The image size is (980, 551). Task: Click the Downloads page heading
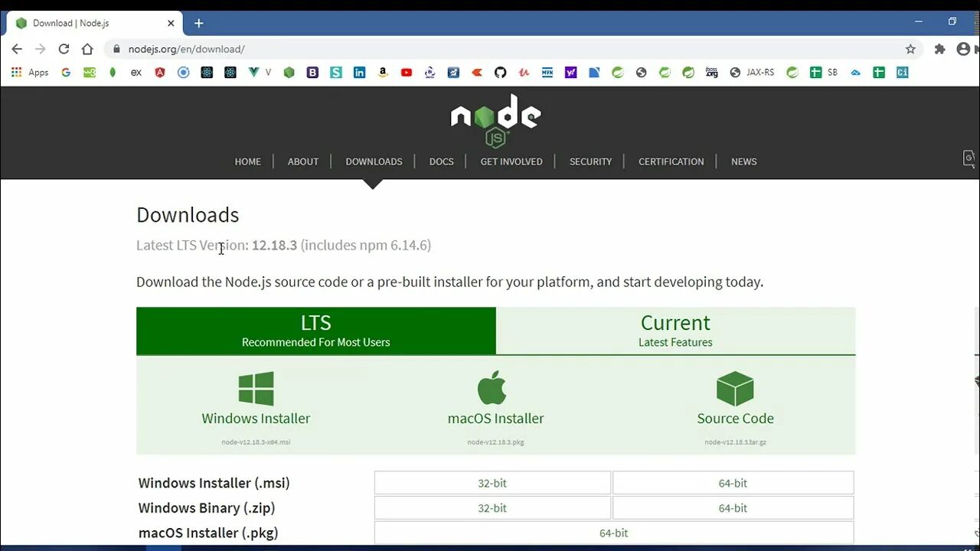pos(188,215)
